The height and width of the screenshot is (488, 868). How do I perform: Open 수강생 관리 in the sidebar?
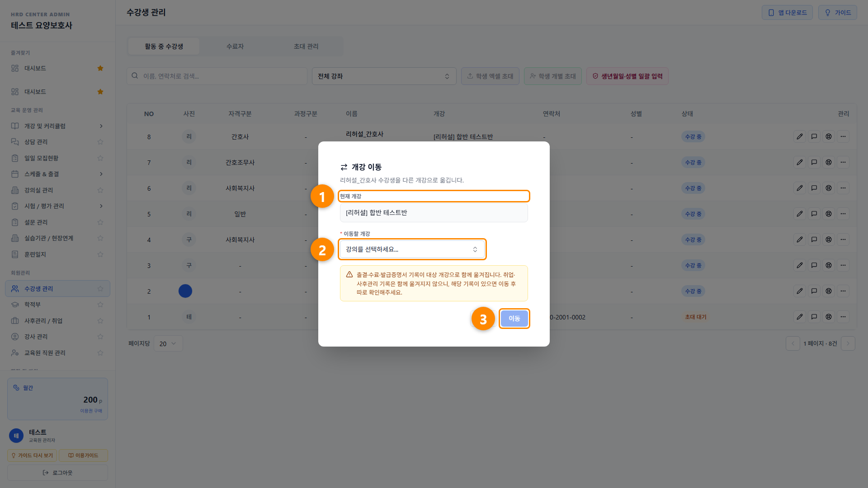coord(57,289)
